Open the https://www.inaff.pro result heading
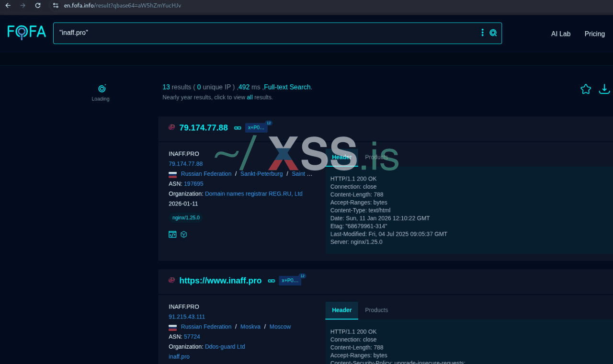Viewport: 613px width, 364px height. [x=220, y=281]
